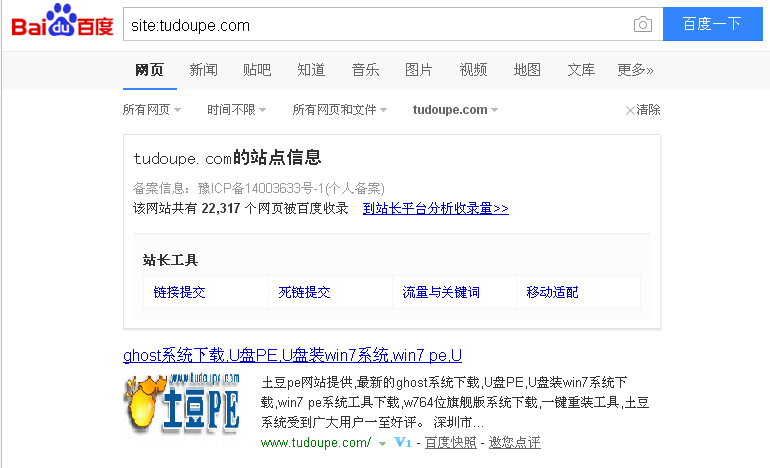Click the 站长工具 heading
Viewport: 770px width, 468px height.
[x=170, y=260]
